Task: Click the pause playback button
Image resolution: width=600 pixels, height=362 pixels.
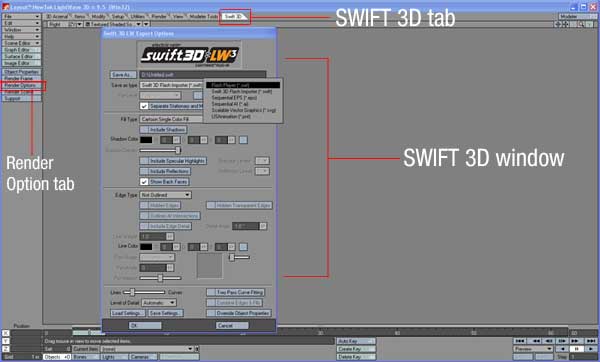Action: coord(576,349)
